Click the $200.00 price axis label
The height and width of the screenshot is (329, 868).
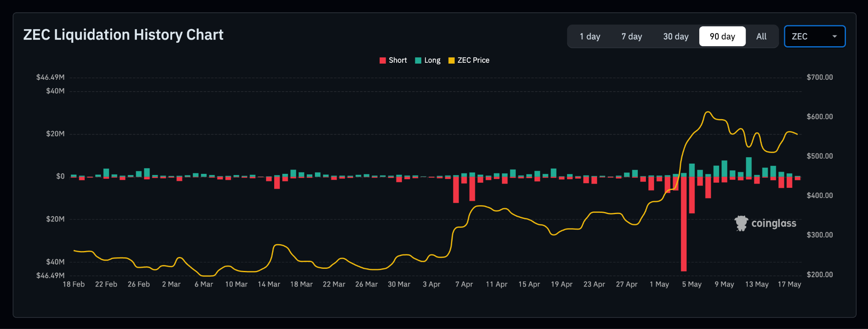click(x=820, y=275)
